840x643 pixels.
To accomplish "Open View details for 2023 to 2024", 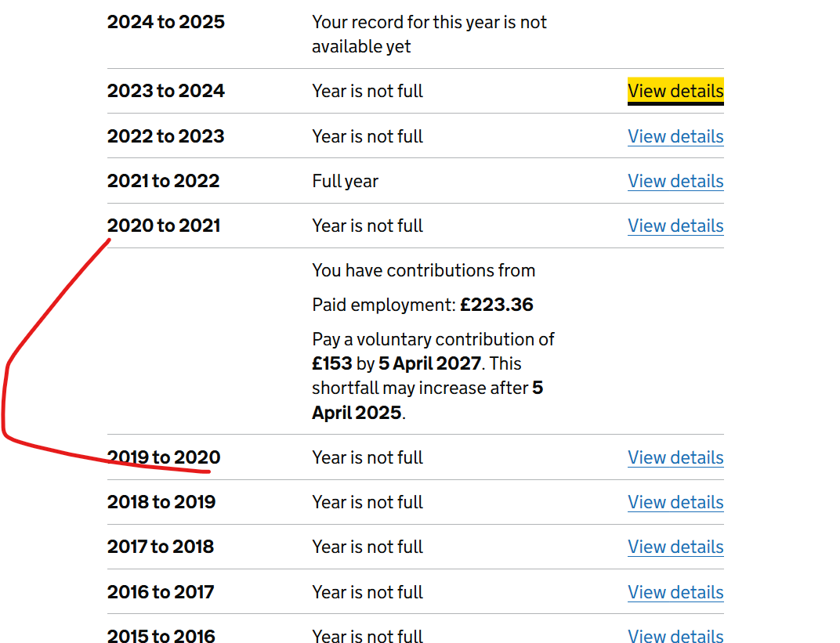I will point(675,91).
